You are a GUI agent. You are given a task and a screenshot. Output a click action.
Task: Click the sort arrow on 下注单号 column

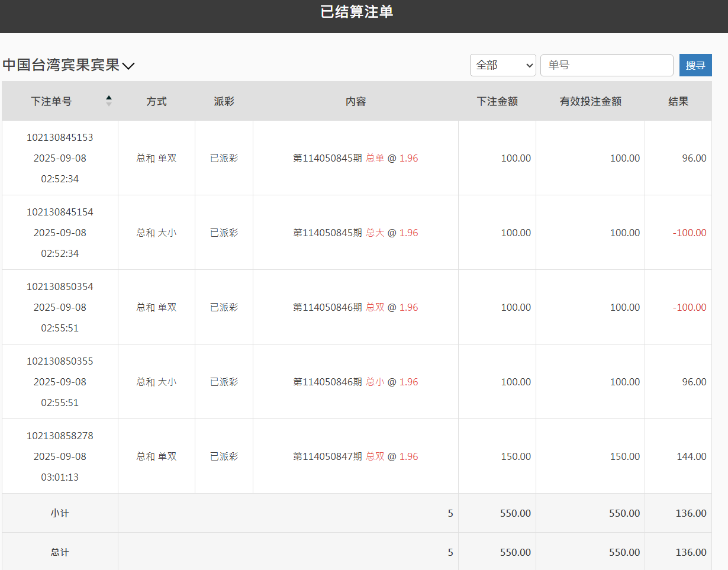pos(109,101)
